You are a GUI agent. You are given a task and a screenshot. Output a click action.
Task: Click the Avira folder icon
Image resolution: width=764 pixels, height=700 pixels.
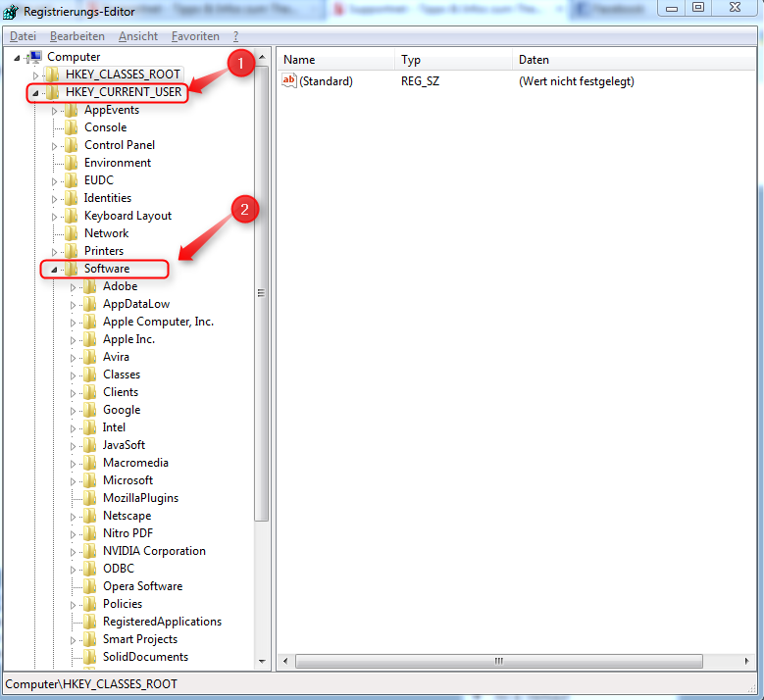pyautogui.click(x=89, y=357)
